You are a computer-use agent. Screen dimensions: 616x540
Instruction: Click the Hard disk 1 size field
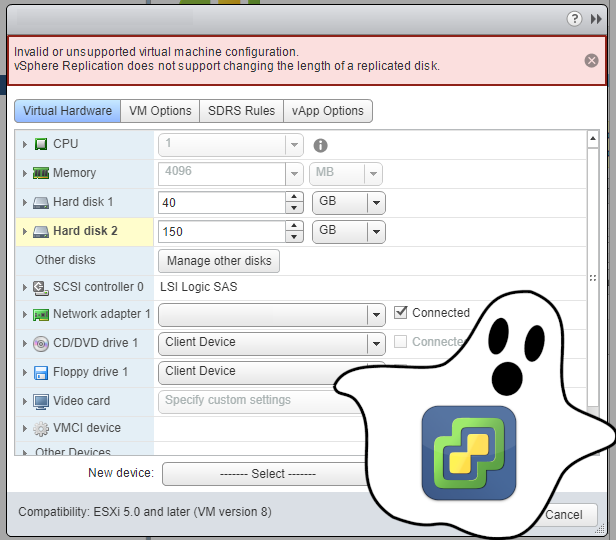pyautogui.click(x=222, y=203)
